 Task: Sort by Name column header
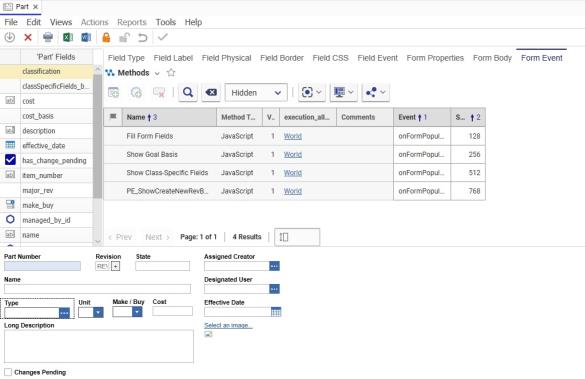(169, 117)
